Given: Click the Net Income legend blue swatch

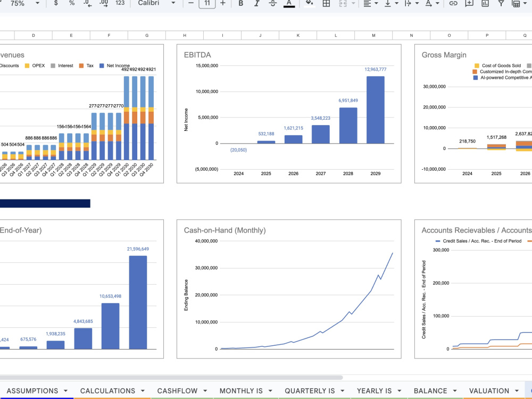Looking at the screenshot, I should [102, 65].
